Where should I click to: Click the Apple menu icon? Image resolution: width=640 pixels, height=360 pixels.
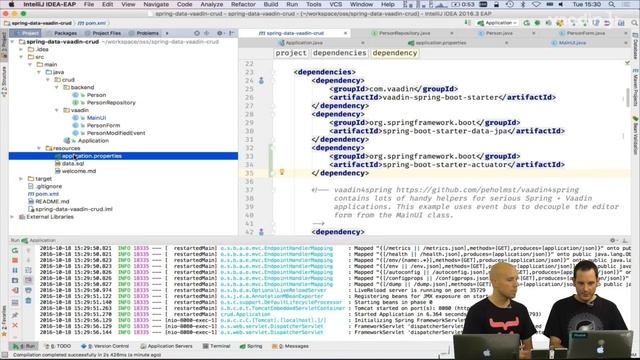(x=11, y=4)
